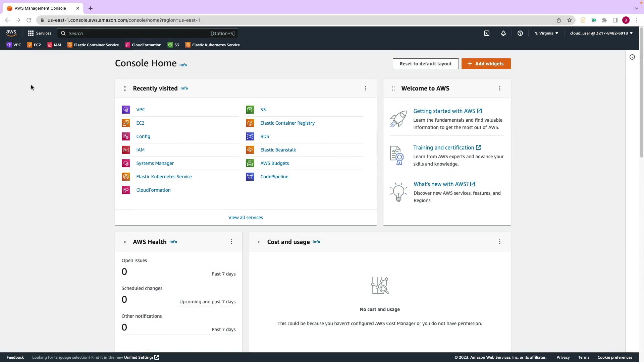Open Cost and usage widget options menu
644x362 pixels.
point(500,242)
